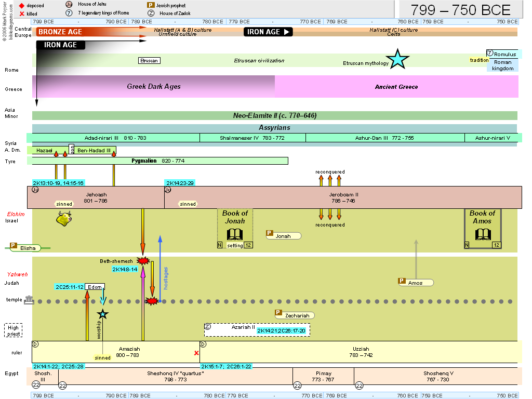Click the open book icon in Book of Amos
Viewport: 532px width, 399px height.
[483, 234]
